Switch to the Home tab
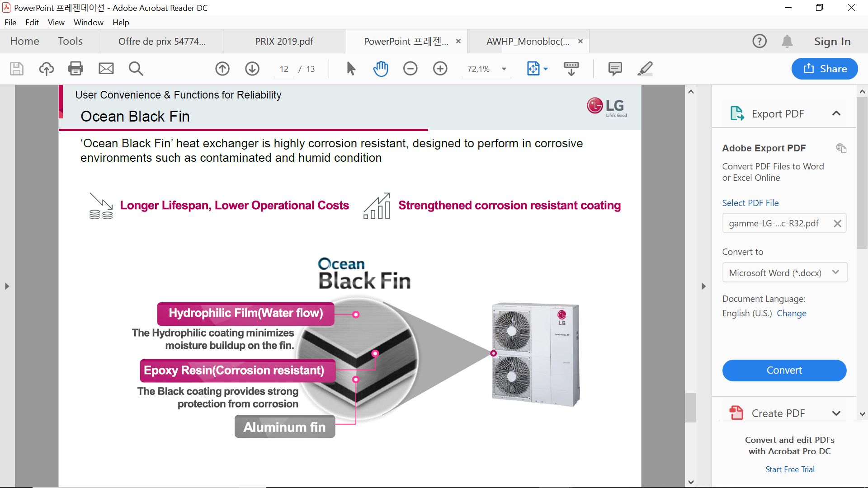Image resolution: width=868 pixels, height=488 pixels. point(24,41)
